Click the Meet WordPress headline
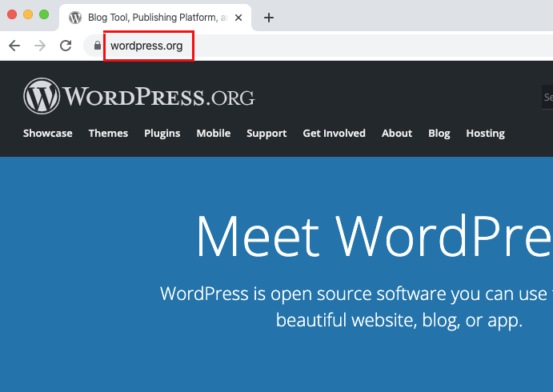This screenshot has height=392, width=553. (x=375, y=235)
